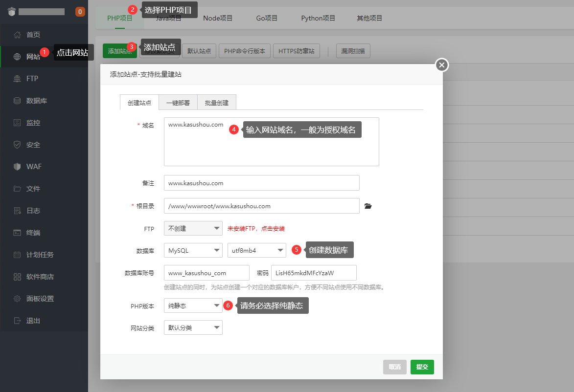Open the WAF firewall sidebar icon

(18, 167)
